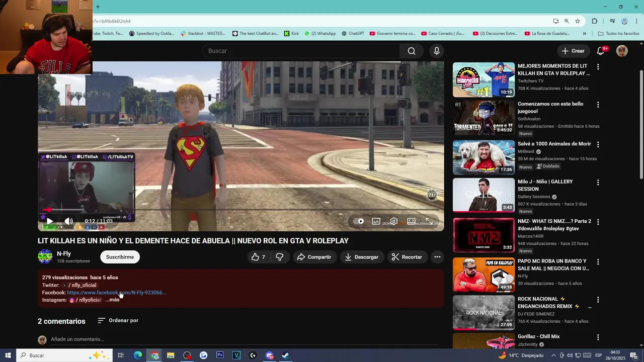Bookmark this page with star icon

click(578, 21)
